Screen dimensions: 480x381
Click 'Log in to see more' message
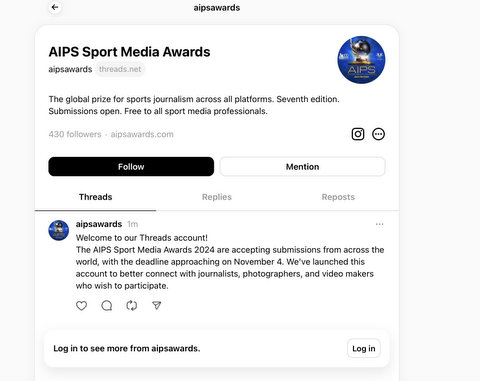[127, 348]
